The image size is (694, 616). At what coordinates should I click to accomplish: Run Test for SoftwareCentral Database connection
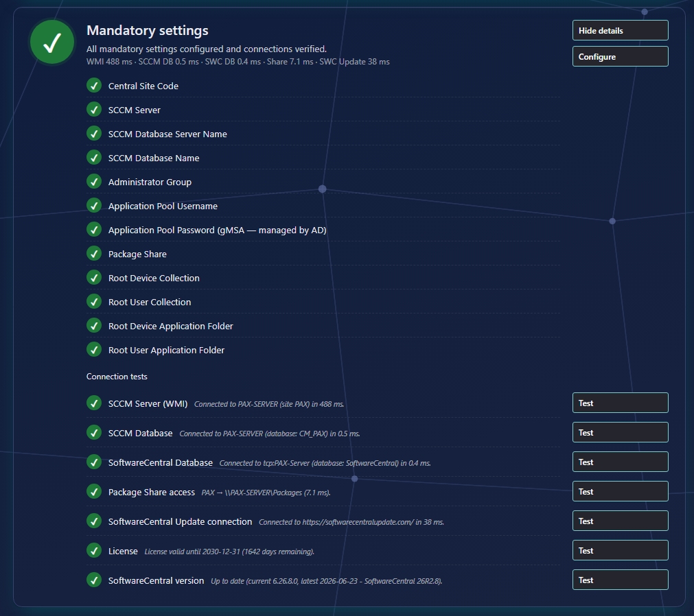pyautogui.click(x=620, y=462)
